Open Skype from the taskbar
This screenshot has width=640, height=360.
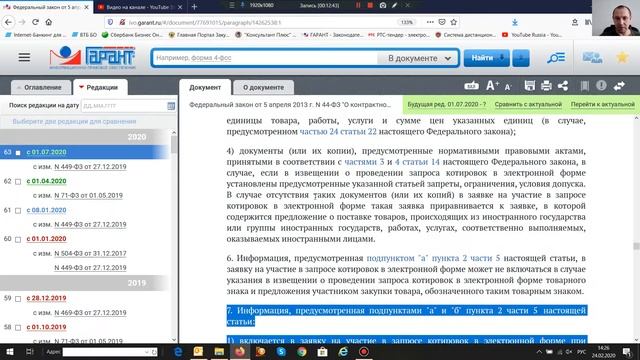pyautogui.click(x=281, y=351)
